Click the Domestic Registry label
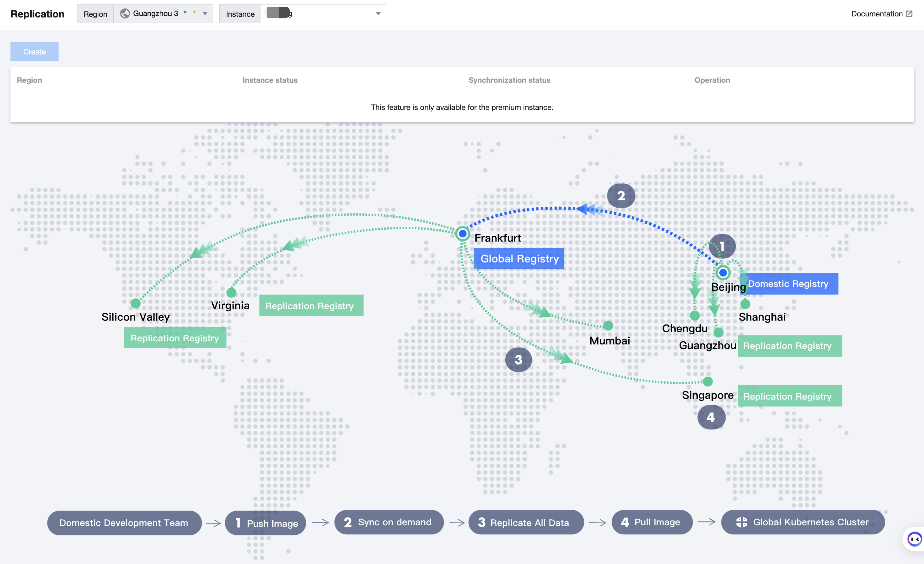The height and width of the screenshot is (564, 924). coord(789,284)
